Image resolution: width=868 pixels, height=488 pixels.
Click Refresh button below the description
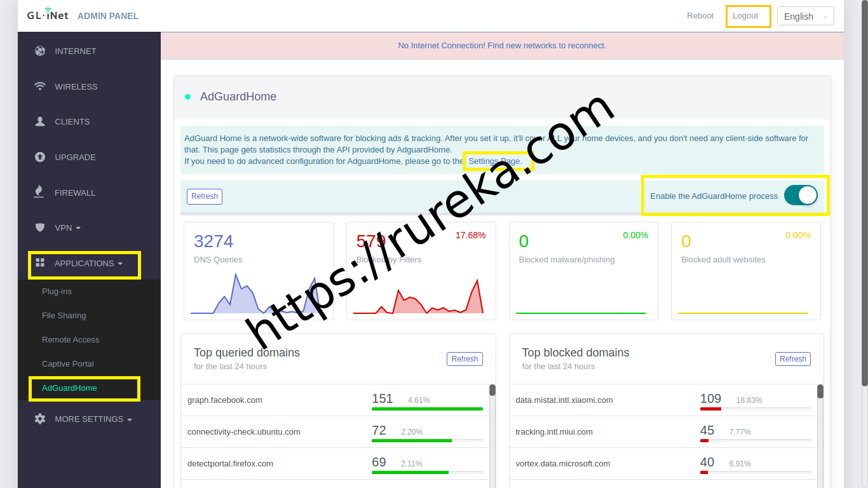(x=205, y=196)
